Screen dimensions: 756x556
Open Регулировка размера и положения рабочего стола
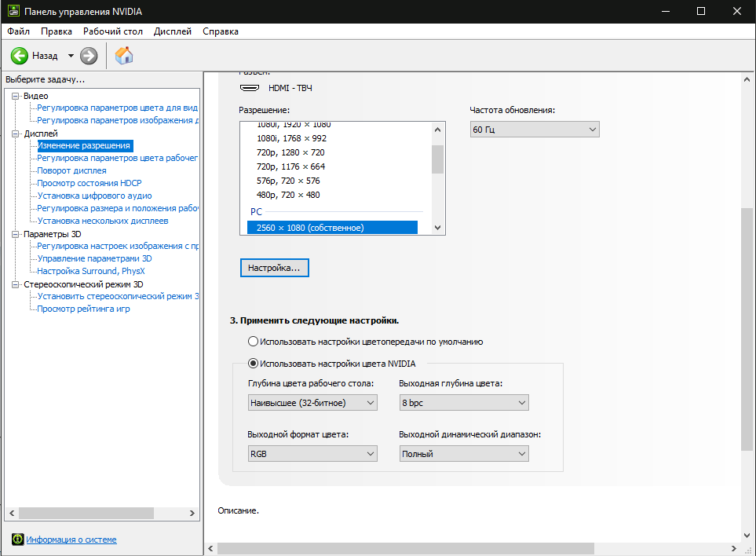point(118,208)
